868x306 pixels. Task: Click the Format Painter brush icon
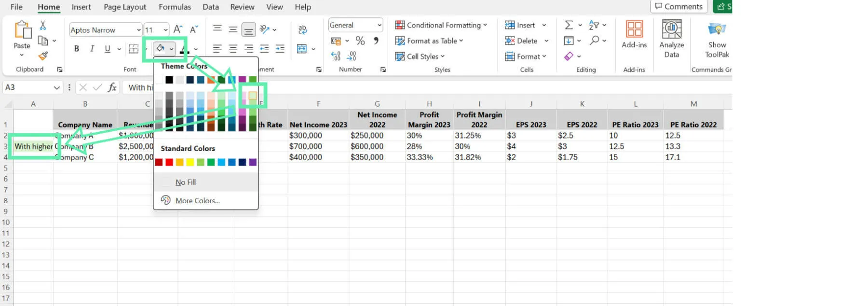click(43, 56)
